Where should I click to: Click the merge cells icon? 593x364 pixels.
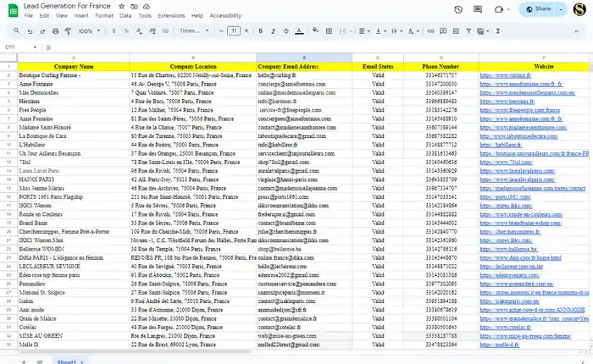click(x=342, y=31)
